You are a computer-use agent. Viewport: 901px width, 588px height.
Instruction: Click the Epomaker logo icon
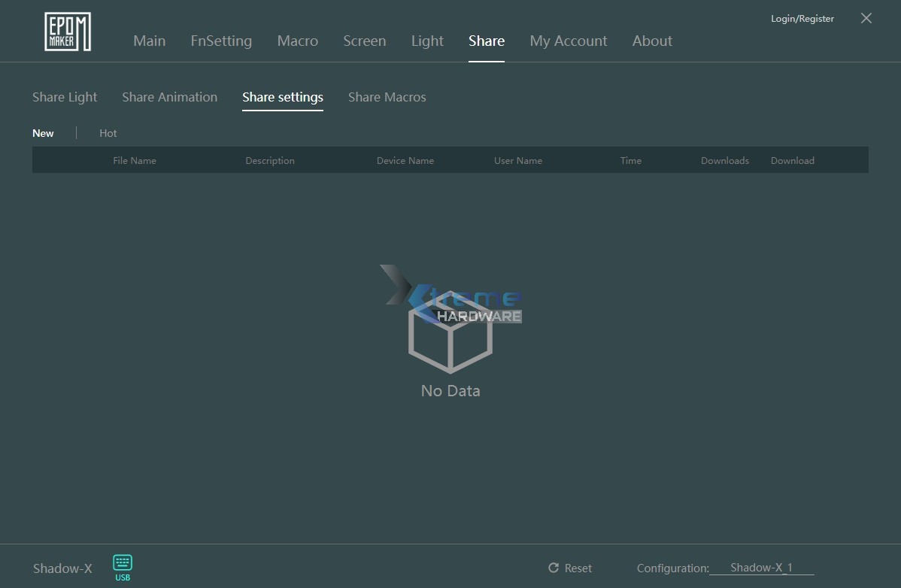tap(68, 32)
